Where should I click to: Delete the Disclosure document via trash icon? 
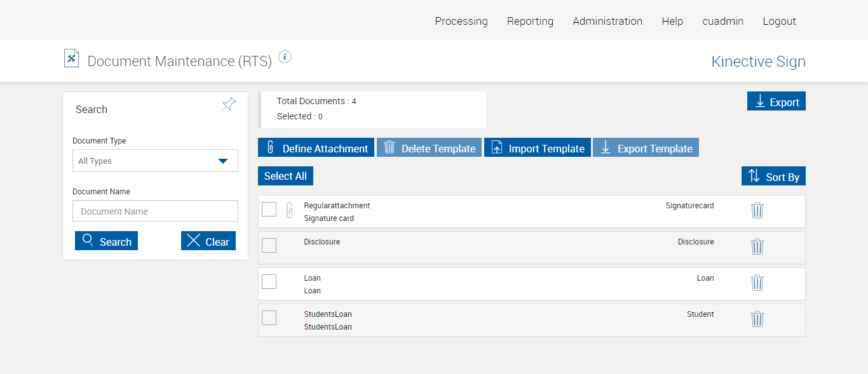click(x=757, y=247)
